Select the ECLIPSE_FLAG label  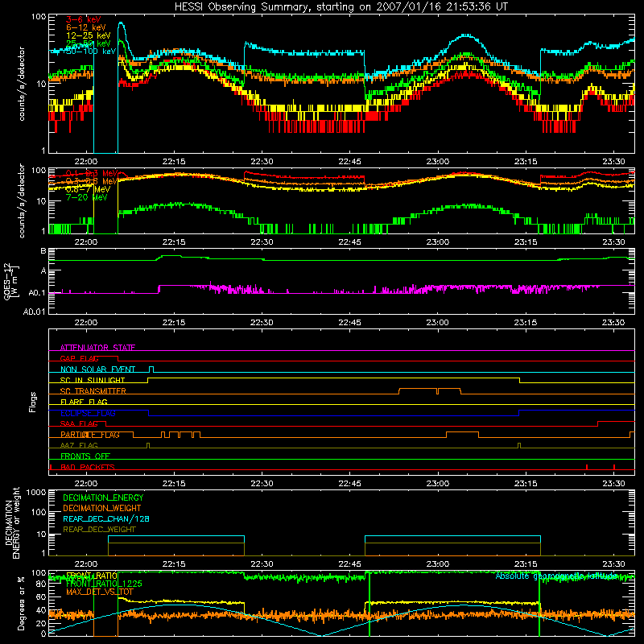point(88,413)
